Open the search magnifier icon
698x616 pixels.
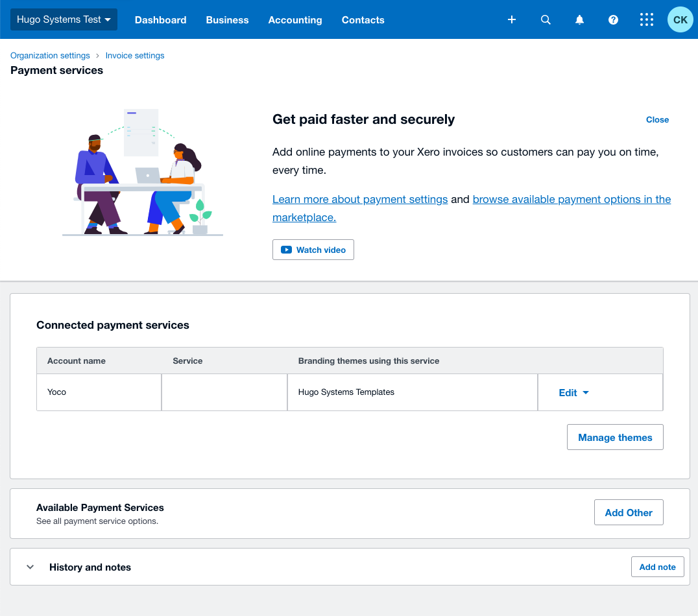coord(546,20)
